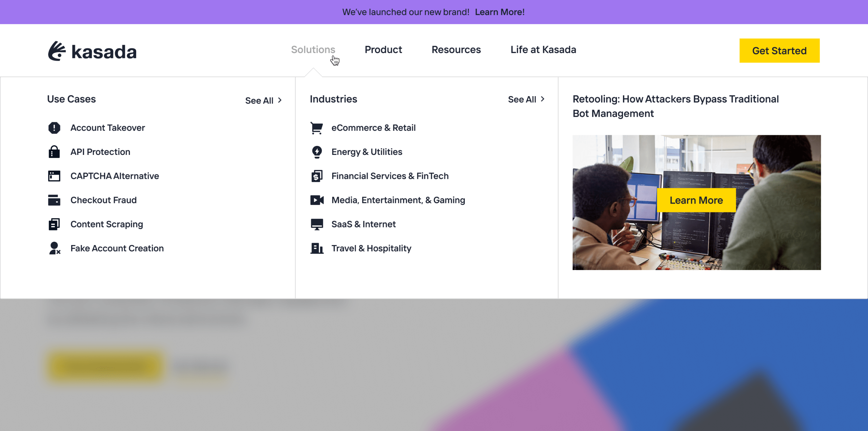
Task: Click the Learn More button on the photo
Action: (696, 200)
